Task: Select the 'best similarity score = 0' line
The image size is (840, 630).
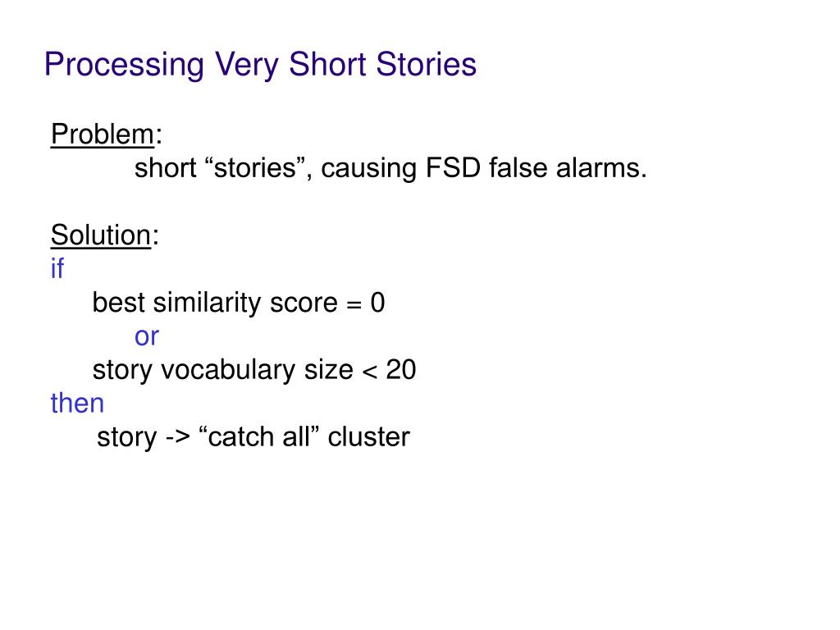Action: (x=239, y=303)
